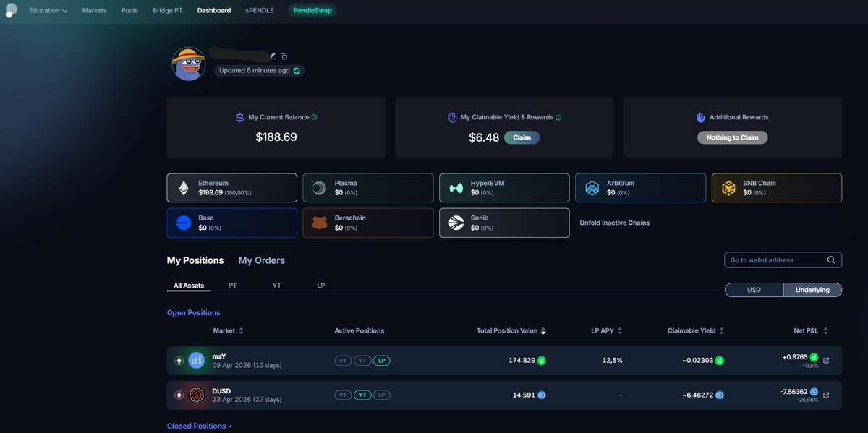Toggle YT pill on DUSD row

[x=362, y=395]
